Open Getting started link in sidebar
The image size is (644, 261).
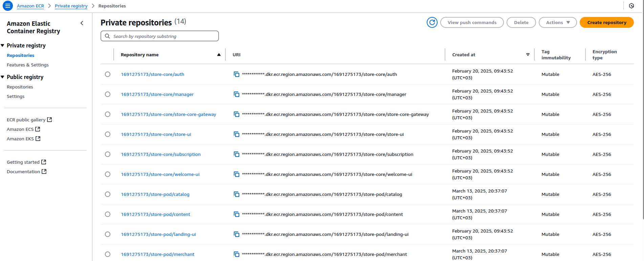[23, 162]
